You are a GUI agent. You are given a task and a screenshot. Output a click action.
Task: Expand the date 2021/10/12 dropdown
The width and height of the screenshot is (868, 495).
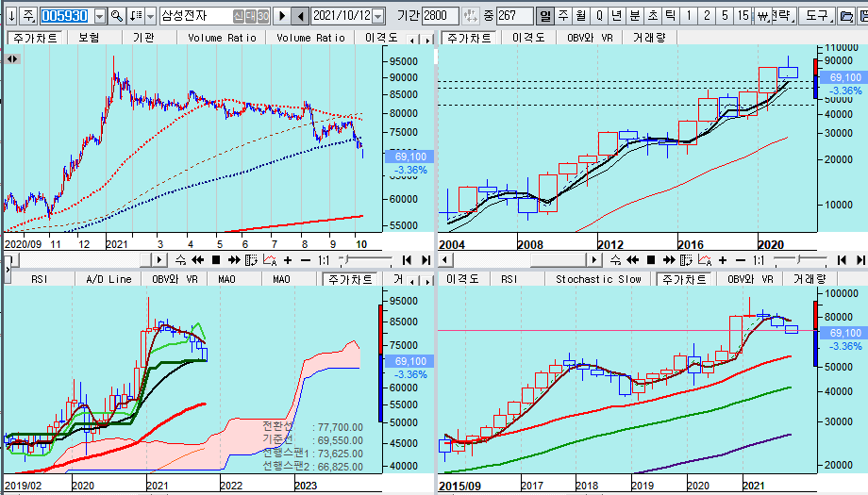click(378, 16)
